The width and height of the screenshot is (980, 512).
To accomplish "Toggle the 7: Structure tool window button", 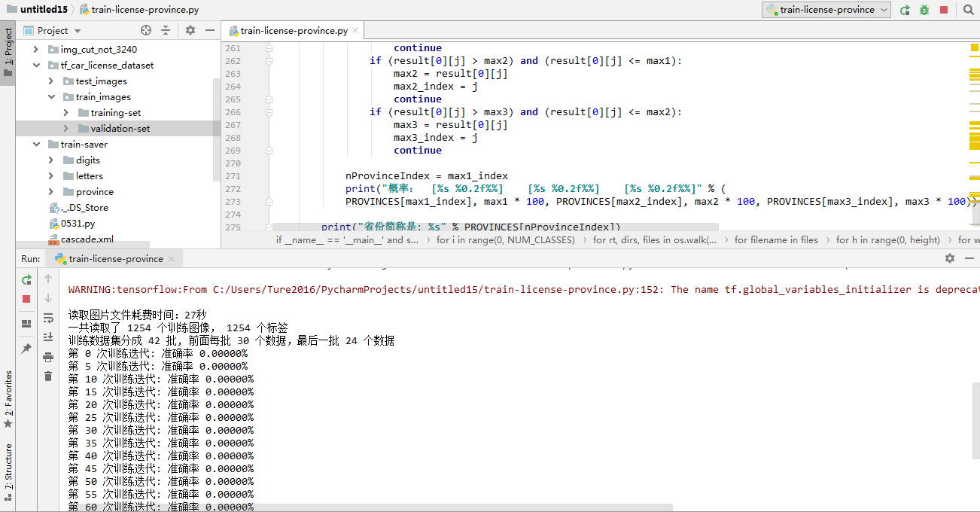I will (x=8, y=472).
